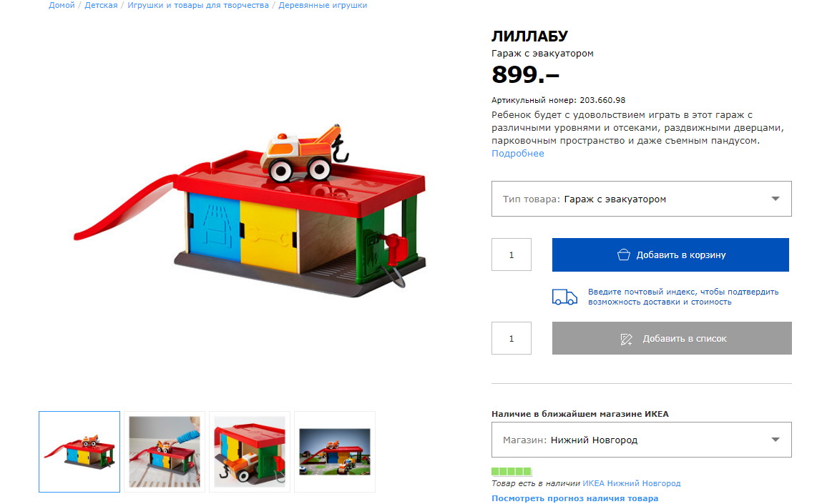This screenshot has width=822, height=504.
Task: Open Детская breadcrumb category
Action: click(101, 5)
